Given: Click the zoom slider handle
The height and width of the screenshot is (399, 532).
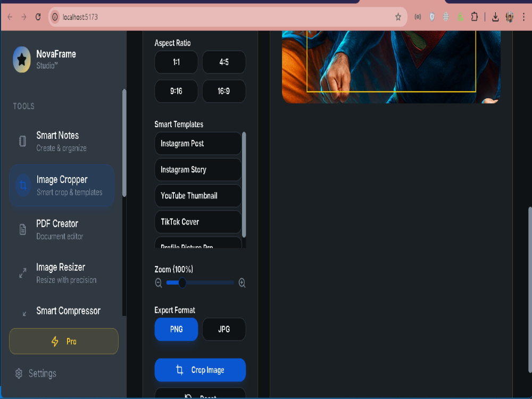Looking at the screenshot, I should click(x=182, y=282).
